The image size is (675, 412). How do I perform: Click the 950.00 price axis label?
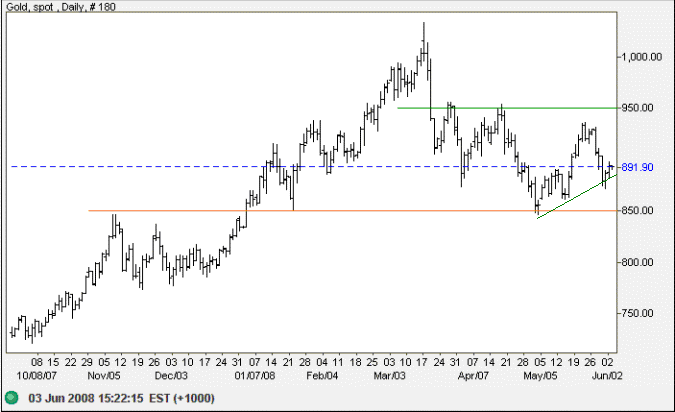tap(638, 108)
